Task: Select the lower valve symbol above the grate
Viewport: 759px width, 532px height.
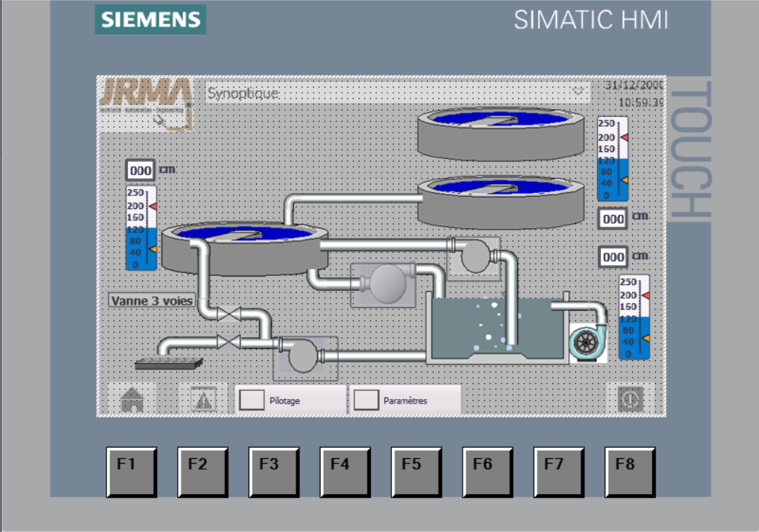Action: click(229, 342)
